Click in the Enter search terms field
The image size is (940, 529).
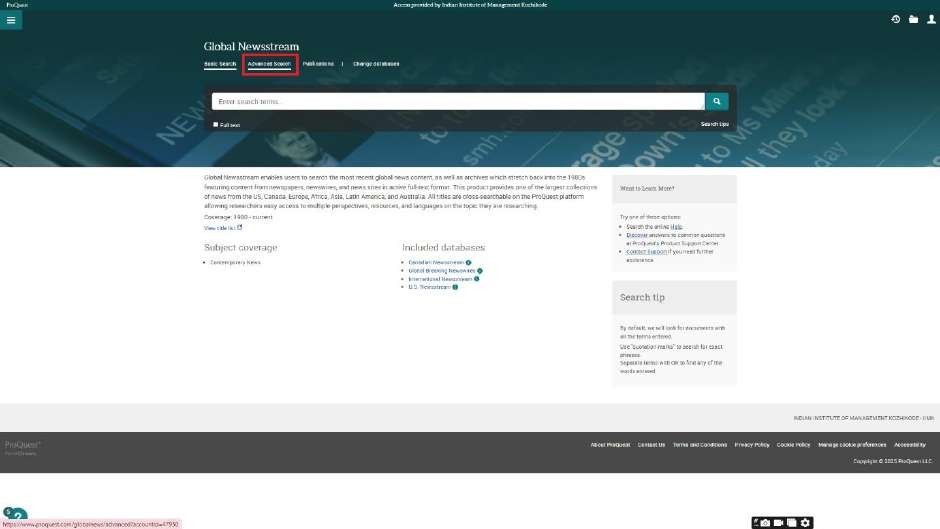point(457,101)
